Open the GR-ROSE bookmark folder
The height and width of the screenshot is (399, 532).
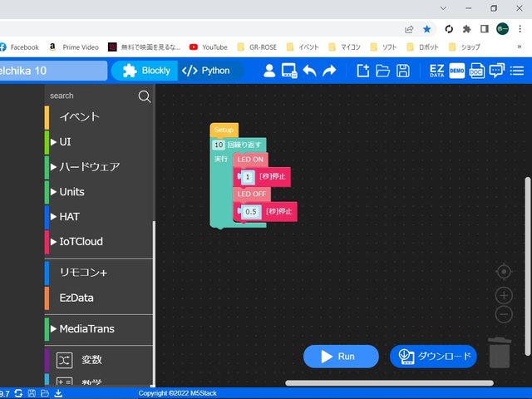pyautogui.click(x=257, y=47)
